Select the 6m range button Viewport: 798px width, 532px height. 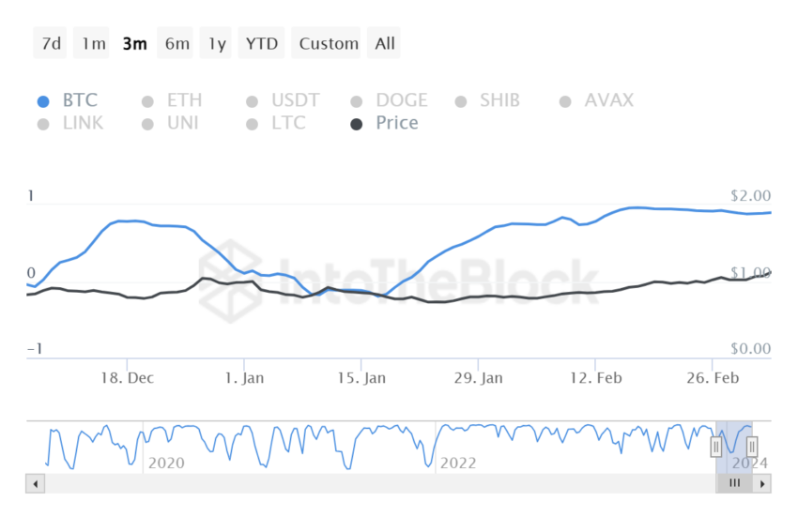pyautogui.click(x=175, y=43)
